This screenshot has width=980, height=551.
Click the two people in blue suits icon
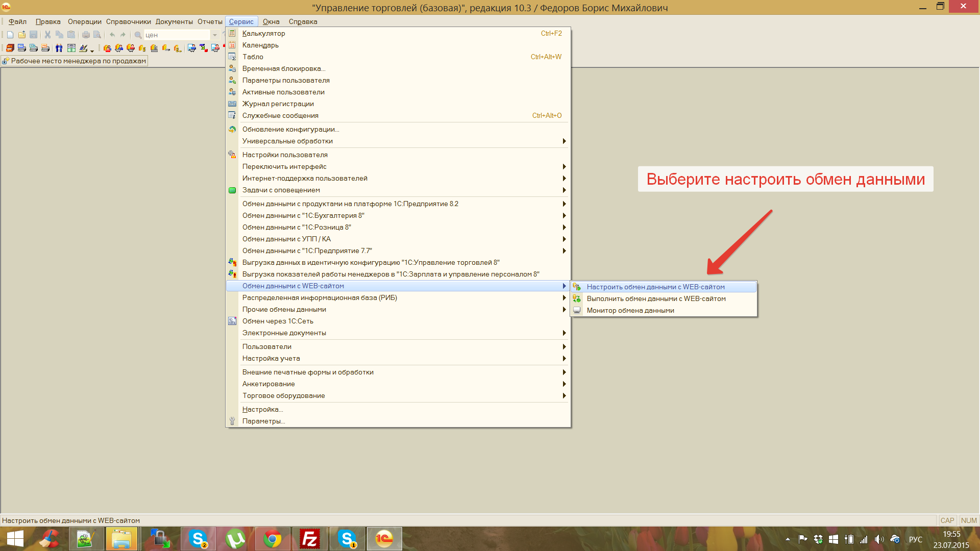59,48
